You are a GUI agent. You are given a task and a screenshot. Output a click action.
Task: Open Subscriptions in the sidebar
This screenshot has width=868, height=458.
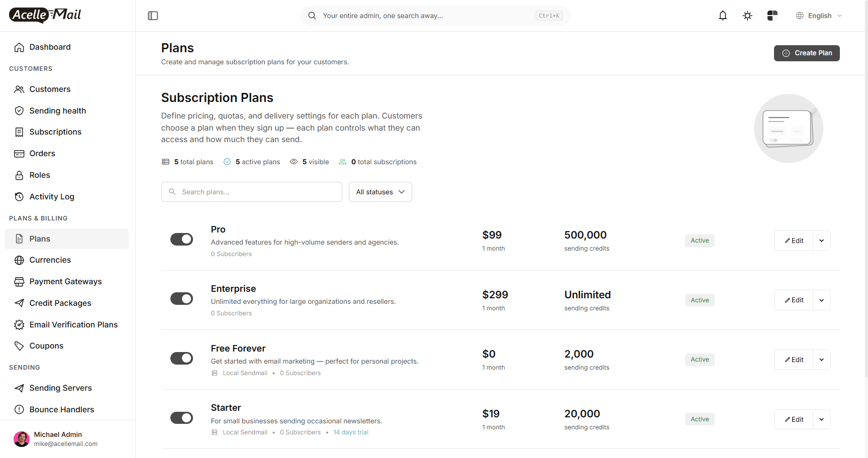(x=66, y=132)
